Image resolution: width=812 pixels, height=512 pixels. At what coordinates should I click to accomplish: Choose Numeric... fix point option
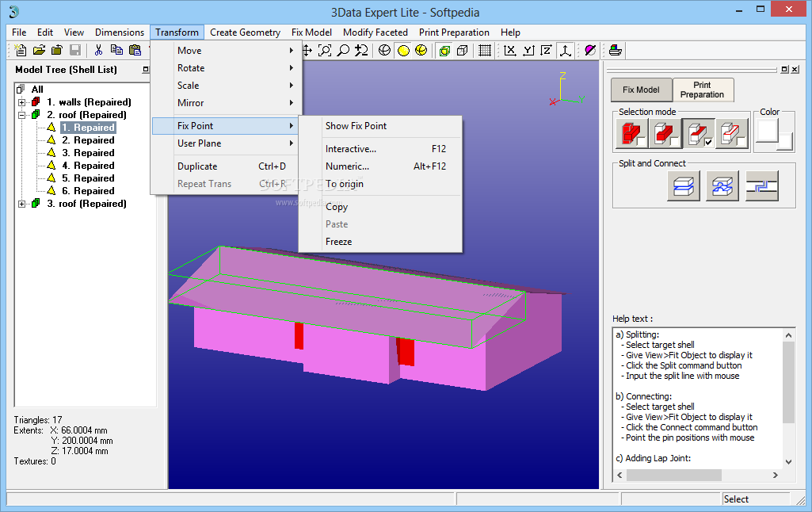[x=380, y=166]
